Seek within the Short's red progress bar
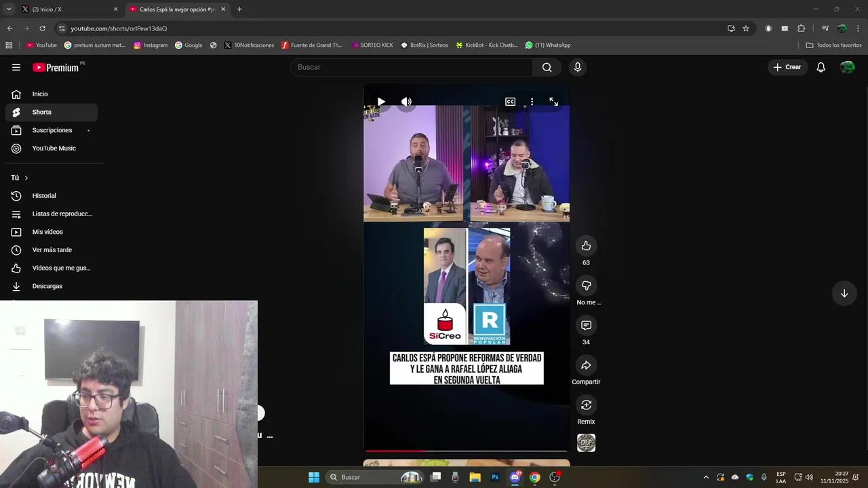 [467, 450]
